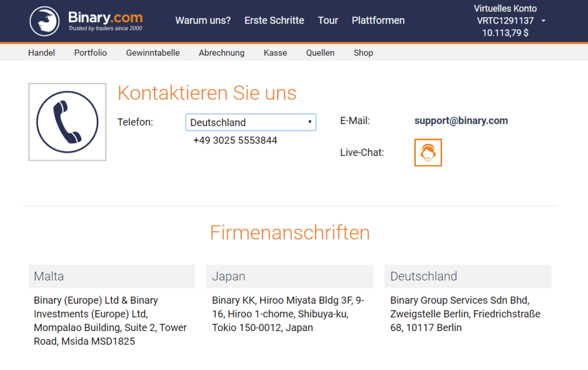This screenshot has width=588, height=370.
Task: Click the large phone icon
Action: (68, 122)
